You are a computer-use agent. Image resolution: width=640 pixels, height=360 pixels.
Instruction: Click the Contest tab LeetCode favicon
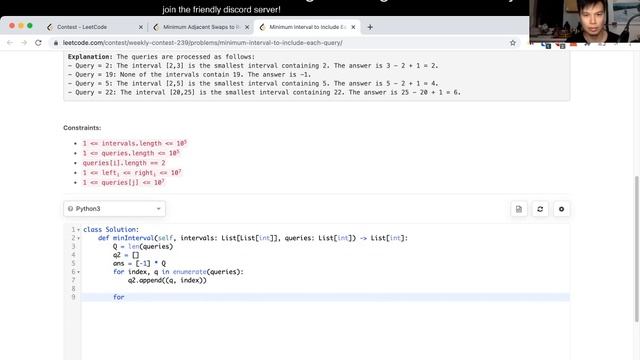click(x=50, y=27)
